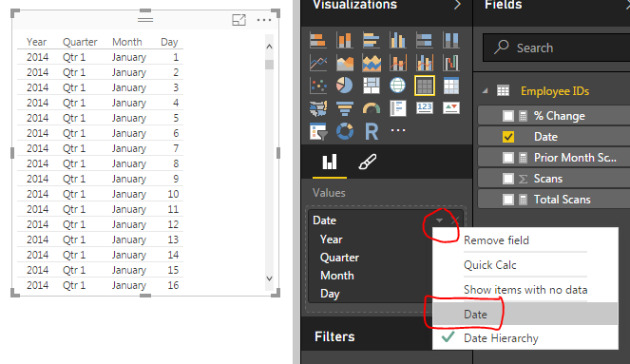The width and height of the screenshot is (630, 364).
Task: Select the Pie chart visualization
Action: [x=344, y=86]
